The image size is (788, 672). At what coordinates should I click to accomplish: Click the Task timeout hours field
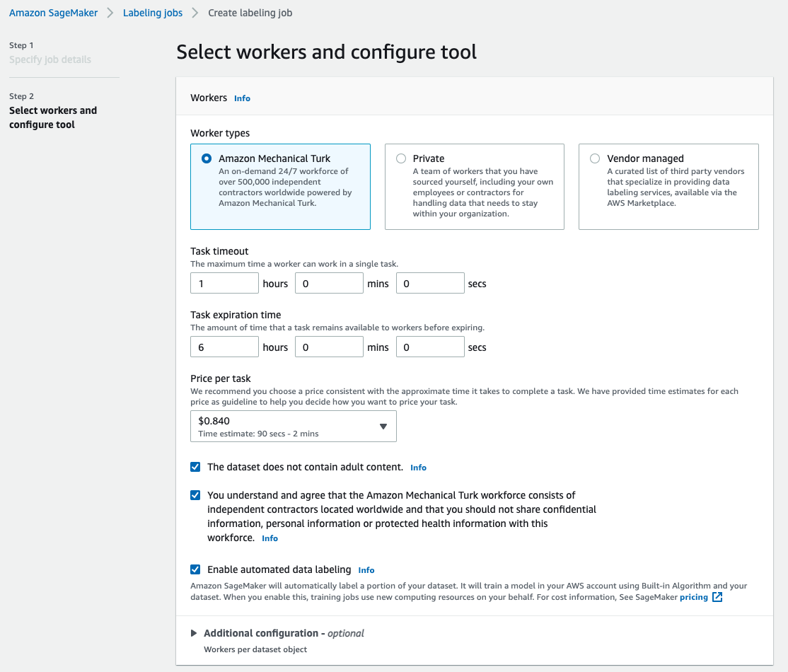[x=224, y=284]
